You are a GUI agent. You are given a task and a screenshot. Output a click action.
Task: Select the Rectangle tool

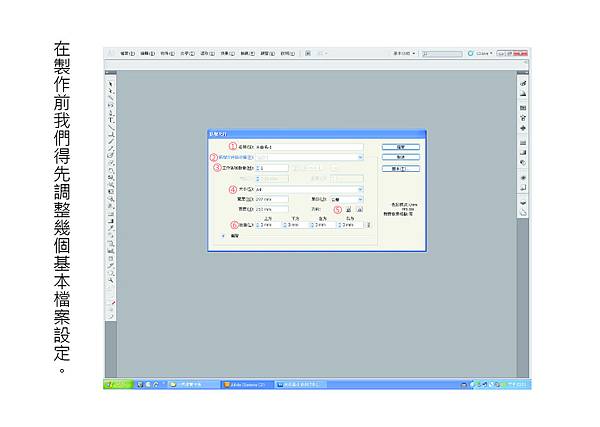pos(111,134)
